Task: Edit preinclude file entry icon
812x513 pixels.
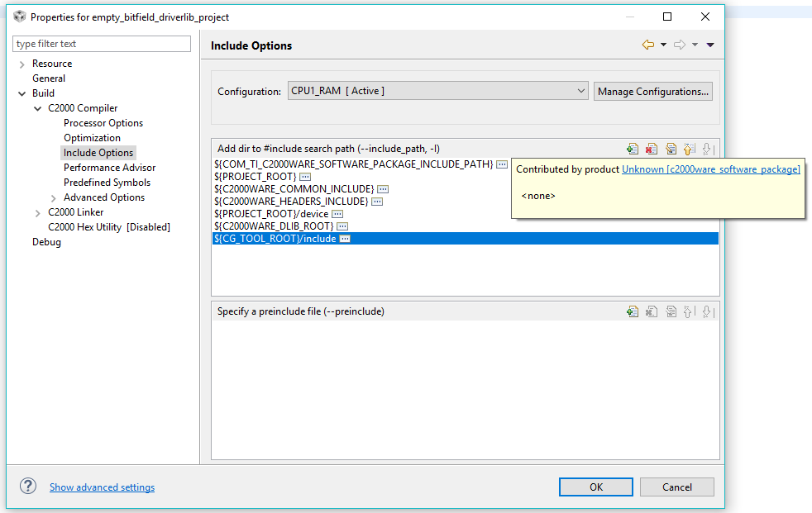Action: click(671, 311)
